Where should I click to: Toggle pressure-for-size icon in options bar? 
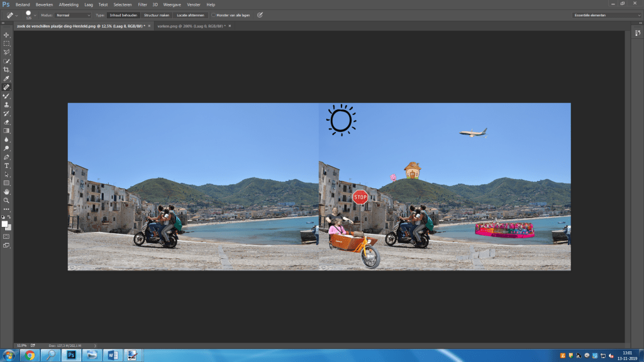(260, 14)
